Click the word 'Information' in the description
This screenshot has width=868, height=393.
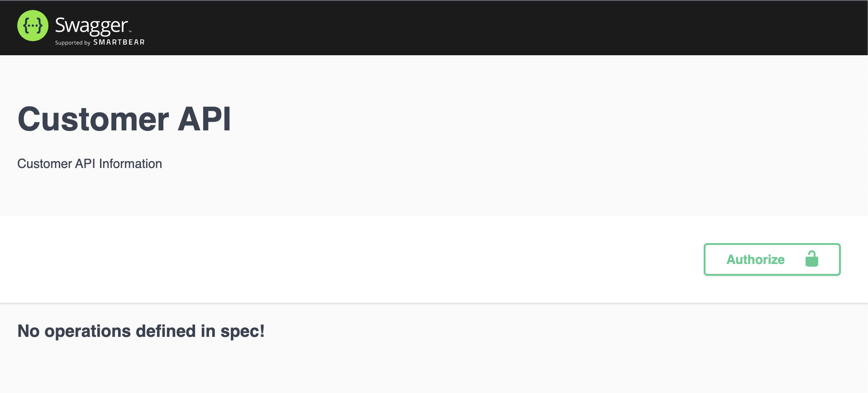coord(130,163)
